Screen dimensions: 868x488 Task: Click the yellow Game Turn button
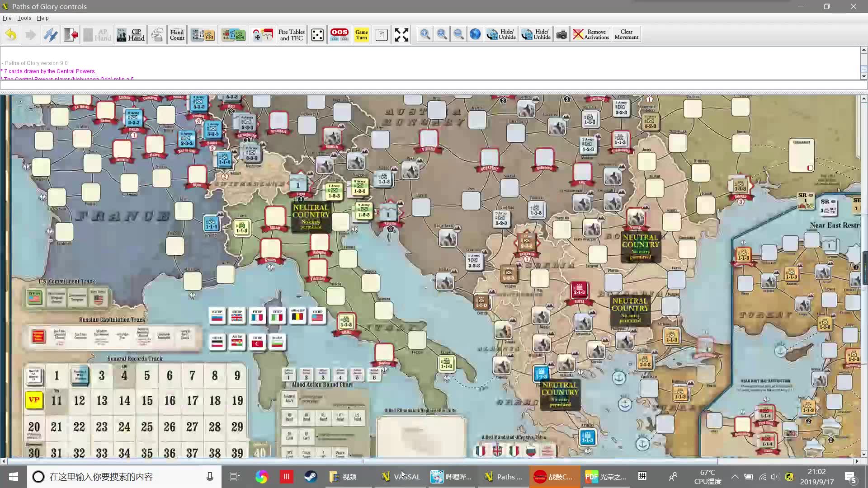361,35
